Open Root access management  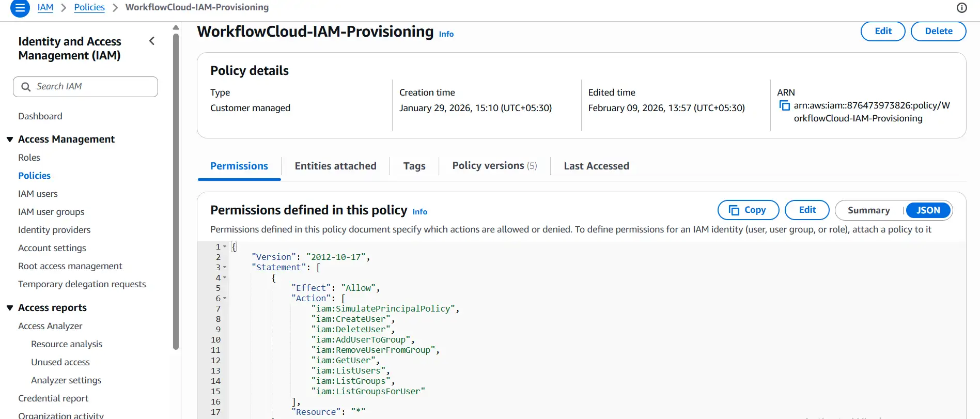[x=70, y=266]
